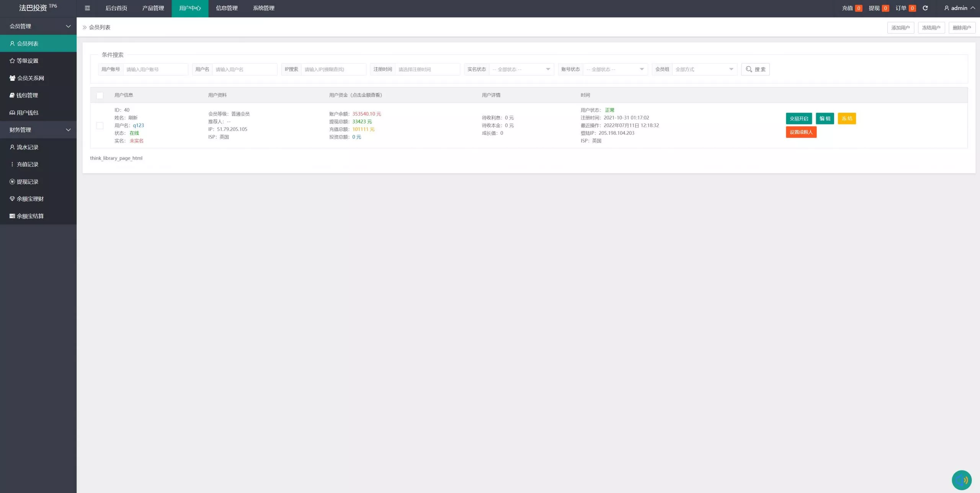Click the 用户账号 search input field
Viewport: 980px width, 493px height.
click(x=155, y=69)
